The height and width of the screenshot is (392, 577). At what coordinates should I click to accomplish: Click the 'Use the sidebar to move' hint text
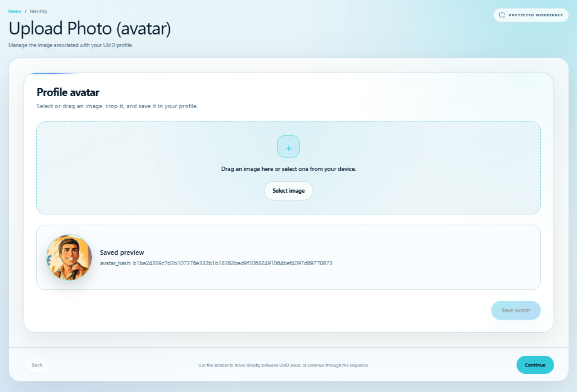pos(283,365)
